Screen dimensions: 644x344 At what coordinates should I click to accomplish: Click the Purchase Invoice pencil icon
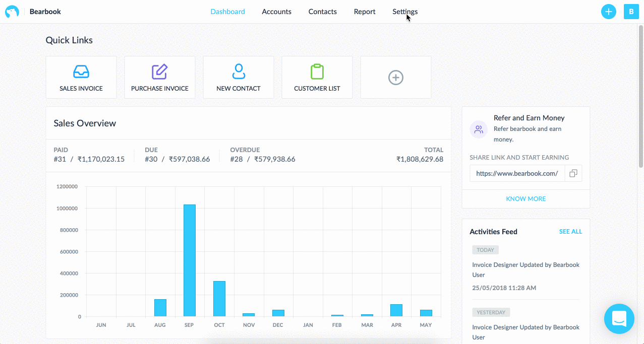(x=160, y=72)
